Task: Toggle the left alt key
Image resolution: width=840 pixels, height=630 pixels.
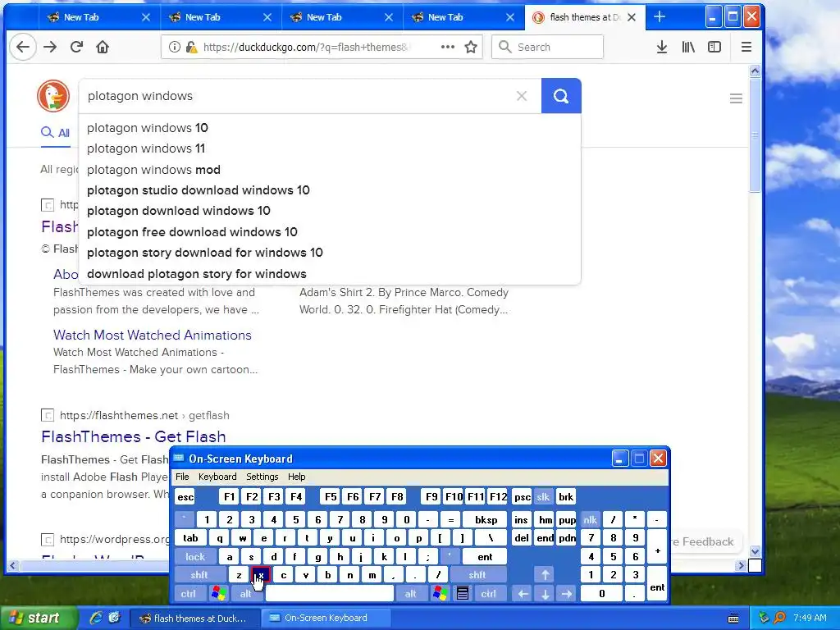Action: pos(245,594)
